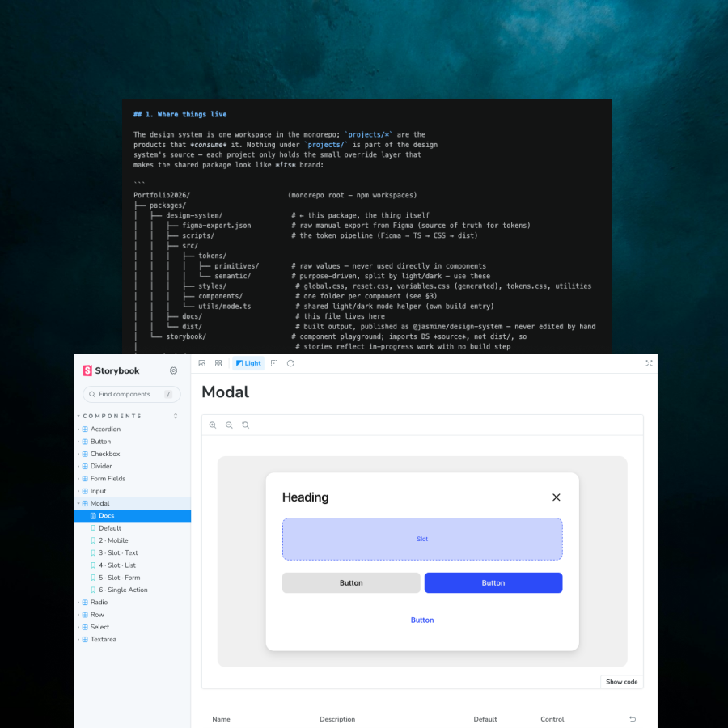Click the blue primary Button in modal

493,582
